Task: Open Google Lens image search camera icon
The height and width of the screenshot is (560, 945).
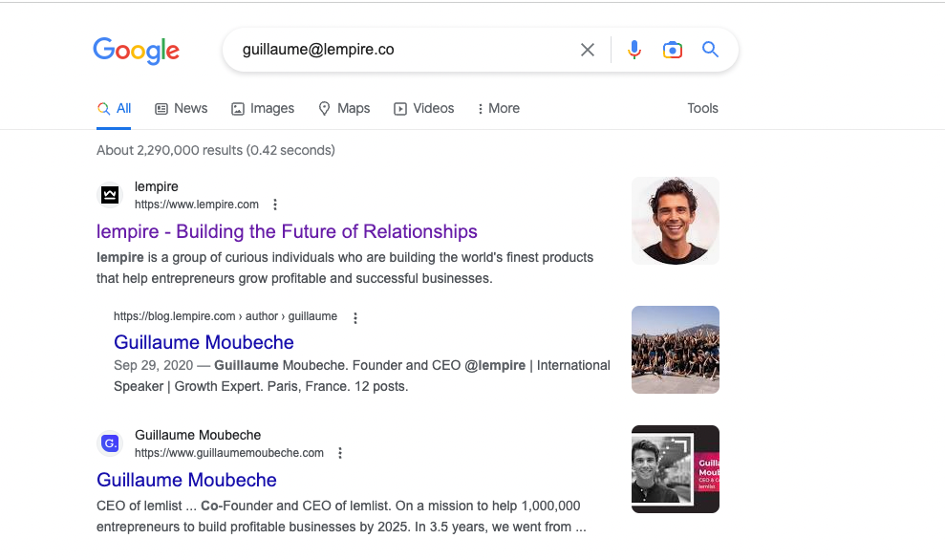Action: tap(673, 50)
